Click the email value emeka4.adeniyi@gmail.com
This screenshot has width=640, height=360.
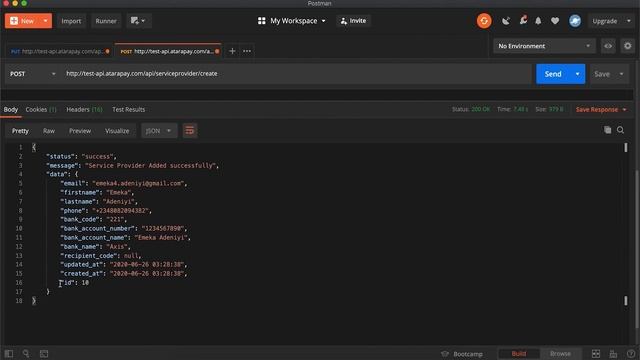pyautogui.click(x=138, y=183)
